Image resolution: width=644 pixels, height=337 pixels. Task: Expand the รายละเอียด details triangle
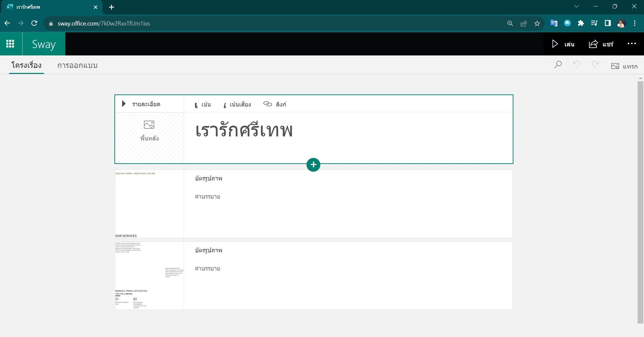(124, 104)
